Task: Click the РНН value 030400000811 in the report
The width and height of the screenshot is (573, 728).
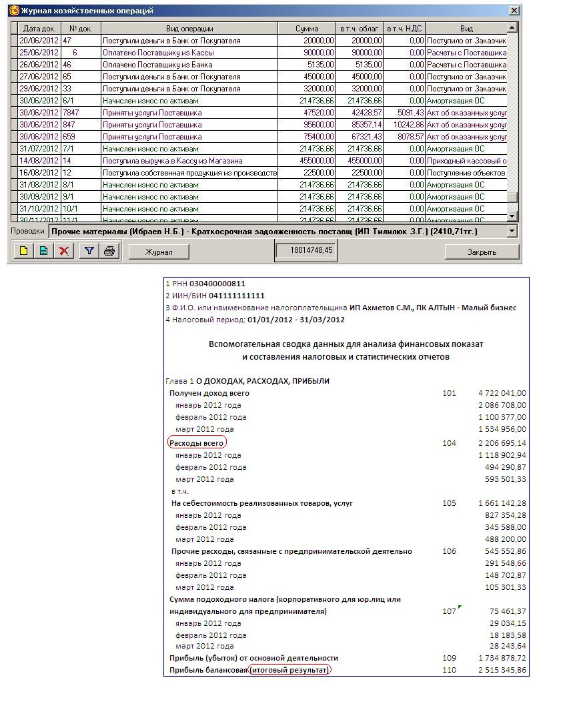Action: [x=217, y=284]
